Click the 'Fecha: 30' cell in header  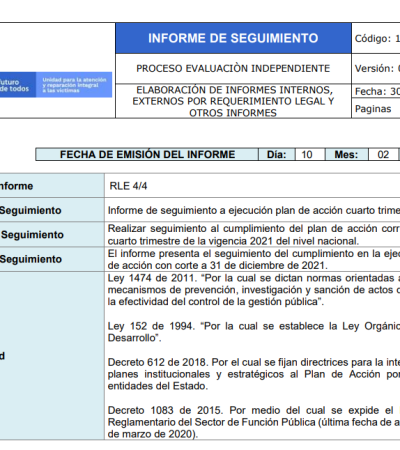[376, 91]
